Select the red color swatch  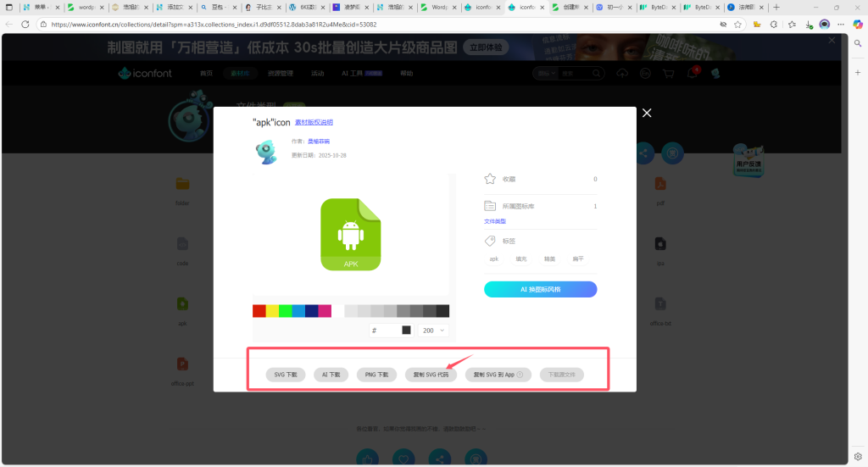[259, 311]
